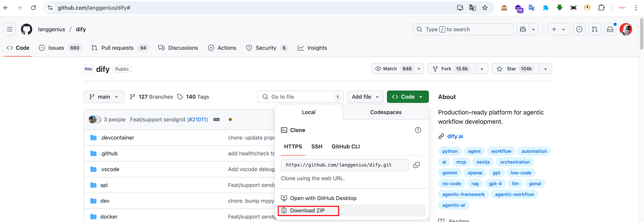Click the green download extension icon
Screen dimensions: 644x222
559,8
